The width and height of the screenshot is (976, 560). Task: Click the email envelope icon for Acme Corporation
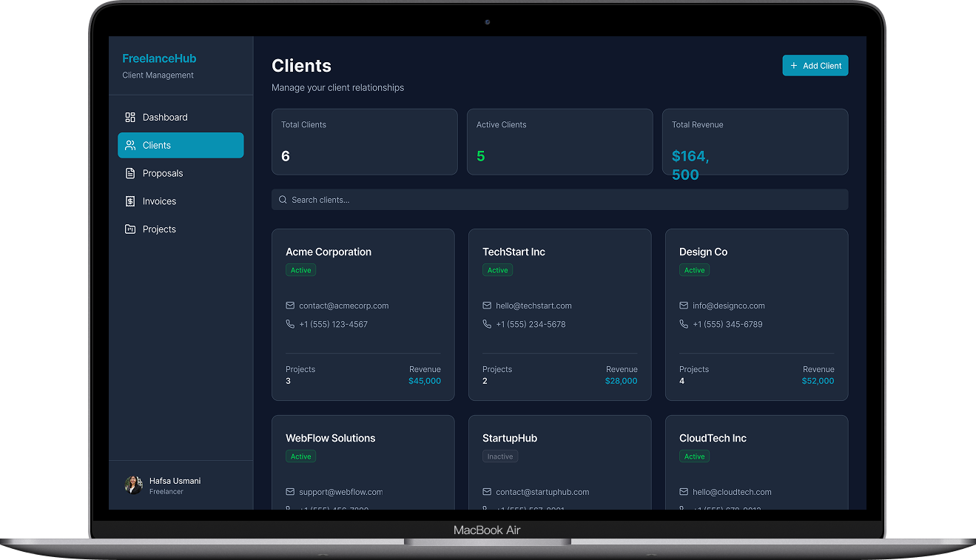(289, 306)
